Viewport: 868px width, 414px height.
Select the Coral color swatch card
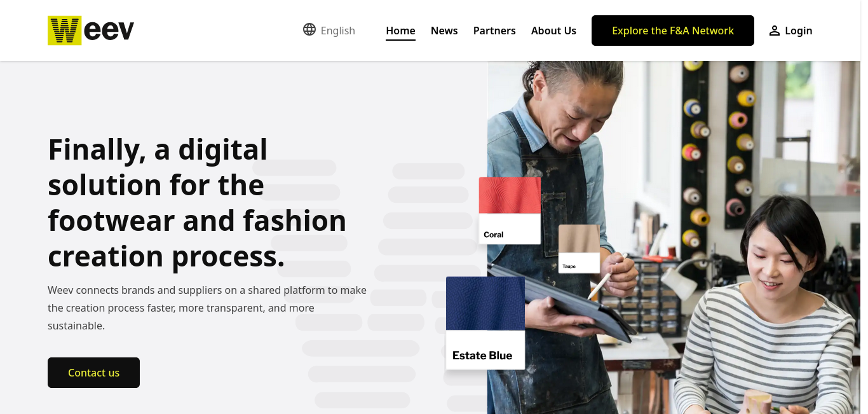510,210
